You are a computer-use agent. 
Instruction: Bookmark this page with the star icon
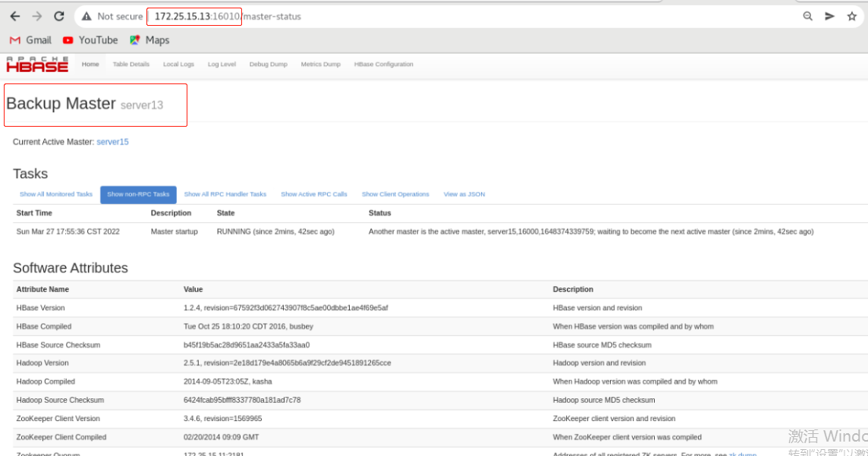[852, 17]
